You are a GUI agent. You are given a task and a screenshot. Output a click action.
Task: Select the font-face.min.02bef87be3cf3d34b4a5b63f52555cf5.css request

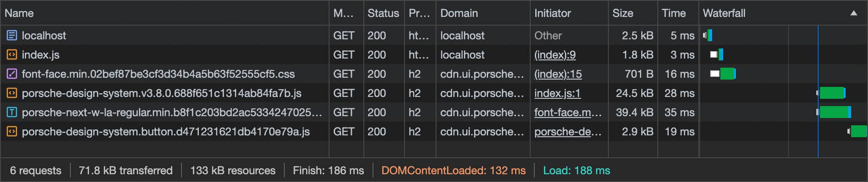[x=158, y=74]
